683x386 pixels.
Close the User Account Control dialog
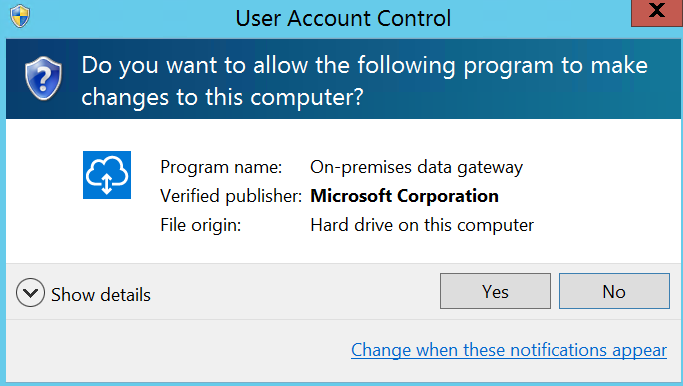pos(656,12)
